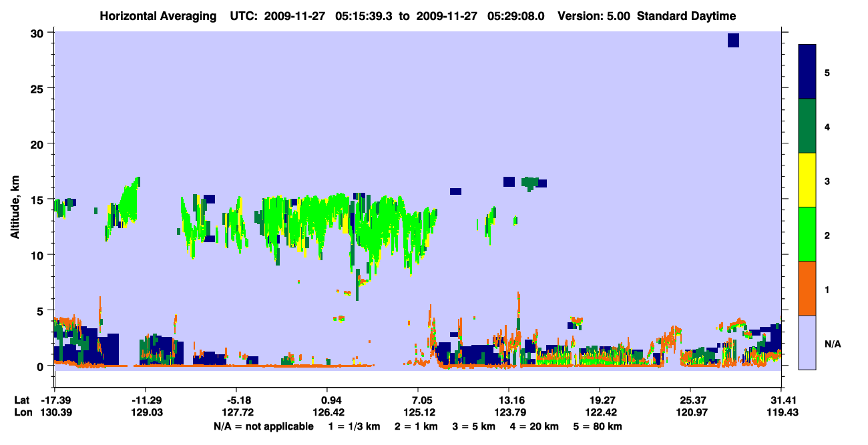Click longitude value 129.03
This screenshot has width=868, height=445.
tap(146, 413)
